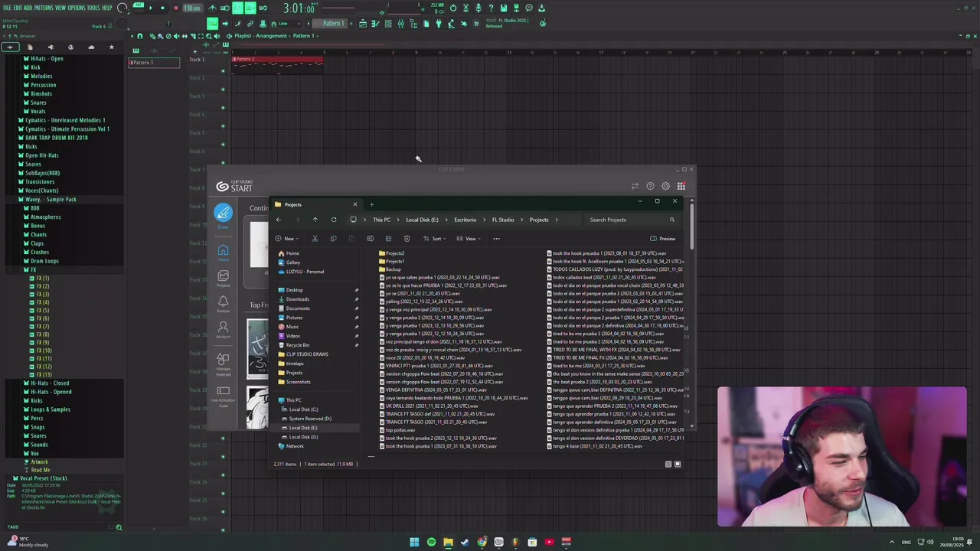
Task: Select the Backup folder in Explorer
Action: tap(390, 269)
